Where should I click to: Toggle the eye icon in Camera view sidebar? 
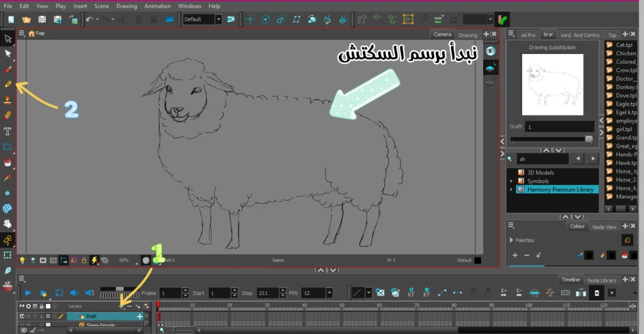(491, 51)
